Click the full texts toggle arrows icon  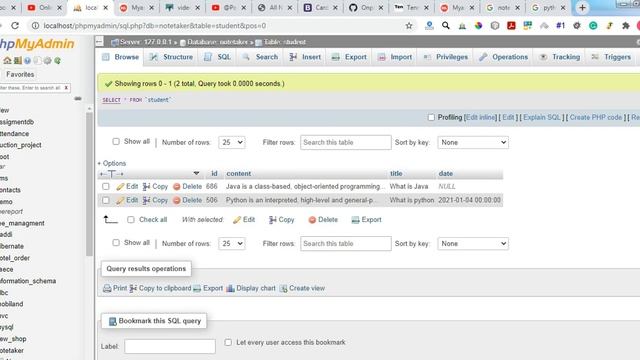[x=111, y=174]
